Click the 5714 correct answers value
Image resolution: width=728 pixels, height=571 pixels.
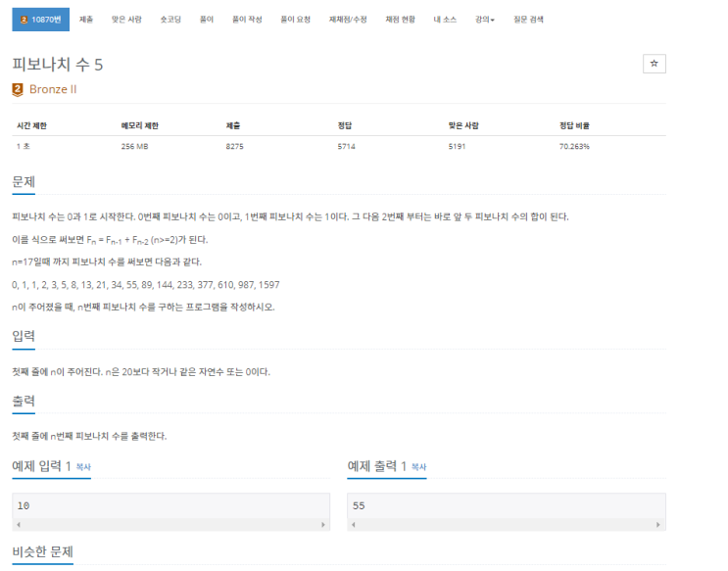[346, 146]
